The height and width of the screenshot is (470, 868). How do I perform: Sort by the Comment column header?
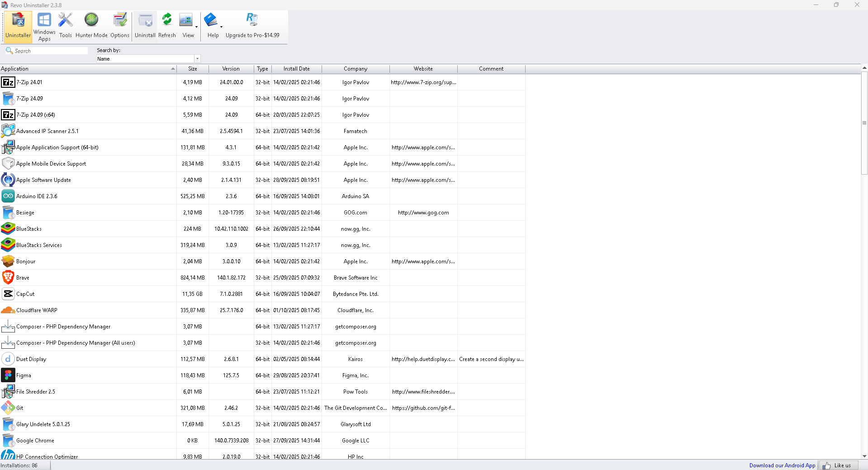(491, 69)
